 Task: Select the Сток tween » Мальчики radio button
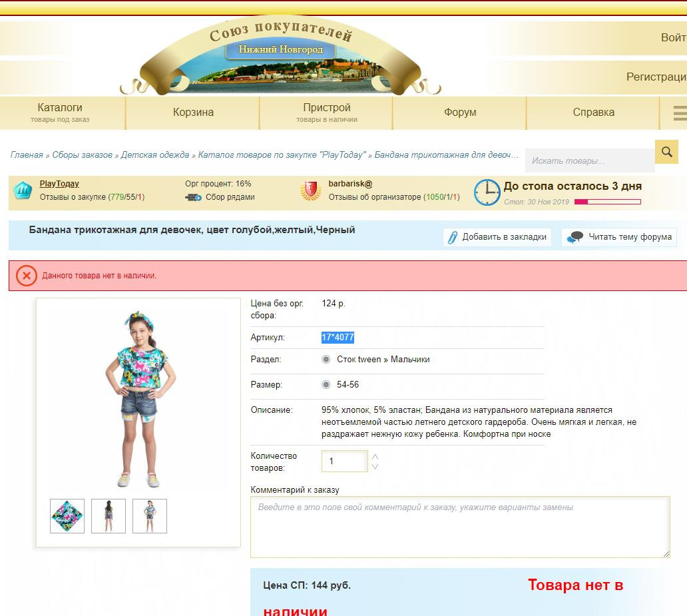pos(326,359)
